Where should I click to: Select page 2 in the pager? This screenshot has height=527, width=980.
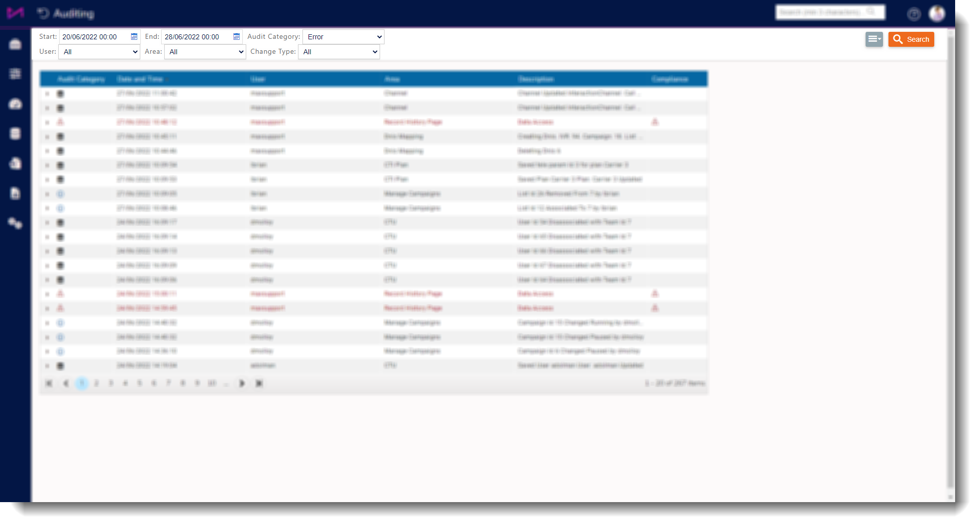97,383
